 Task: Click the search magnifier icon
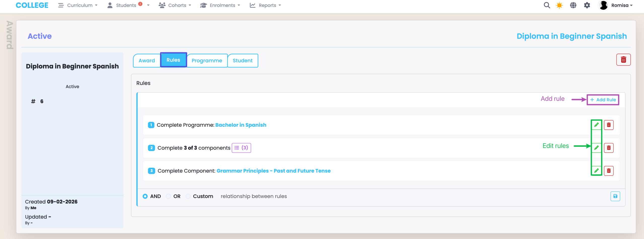tap(547, 5)
